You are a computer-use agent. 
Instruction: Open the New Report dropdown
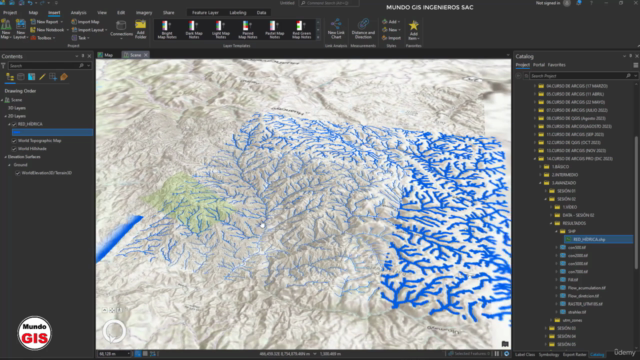62,22
